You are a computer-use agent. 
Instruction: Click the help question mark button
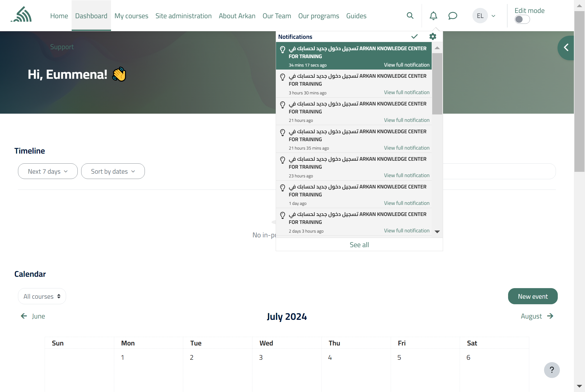pos(552,370)
